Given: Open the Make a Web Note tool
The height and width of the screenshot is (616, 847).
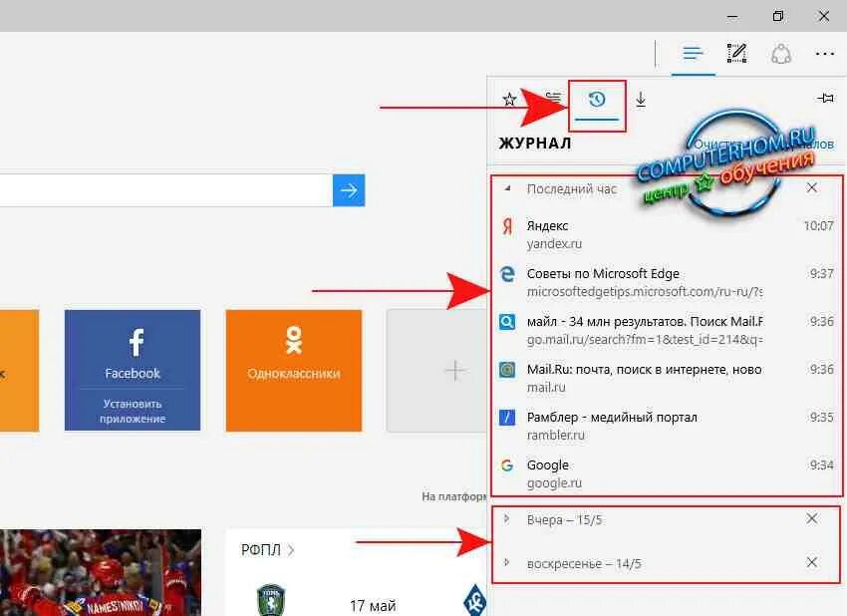Looking at the screenshot, I should point(736,53).
